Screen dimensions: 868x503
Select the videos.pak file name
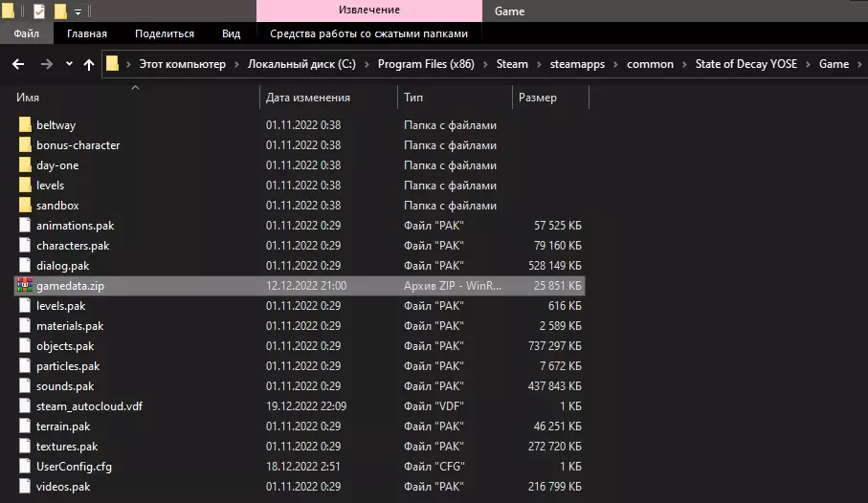[63, 487]
